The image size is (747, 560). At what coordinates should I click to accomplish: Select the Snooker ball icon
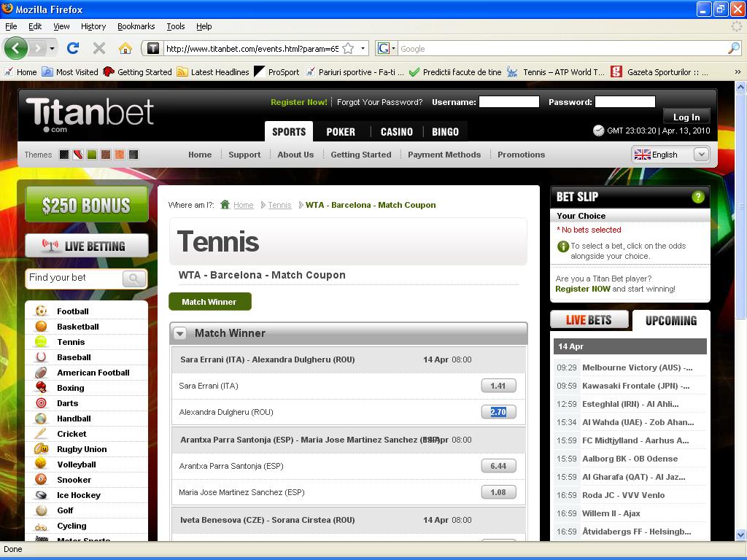pos(42,480)
